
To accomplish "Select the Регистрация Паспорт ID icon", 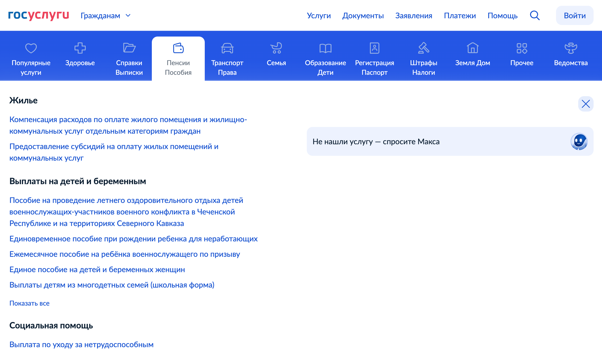I will 375,48.
